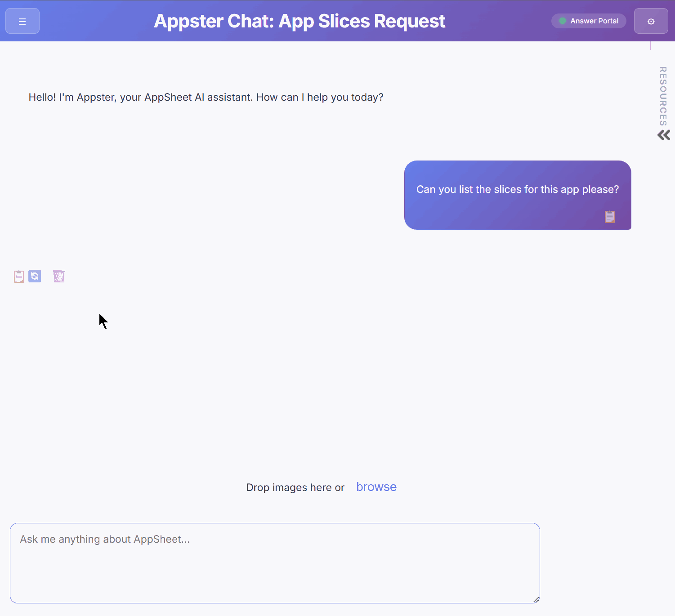The width and height of the screenshot is (675, 616).
Task: Toggle the Answer Portal status pill
Action: coord(589,21)
